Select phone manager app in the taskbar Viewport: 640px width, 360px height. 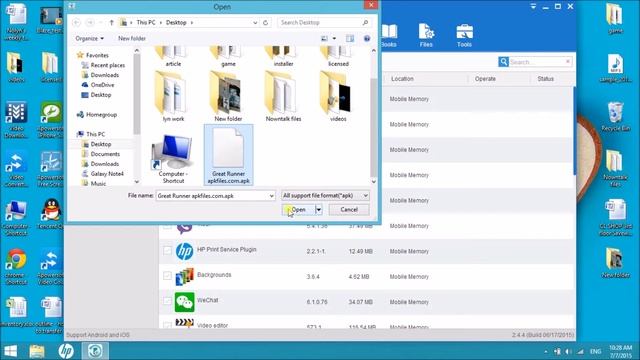pyautogui.click(x=95, y=351)
